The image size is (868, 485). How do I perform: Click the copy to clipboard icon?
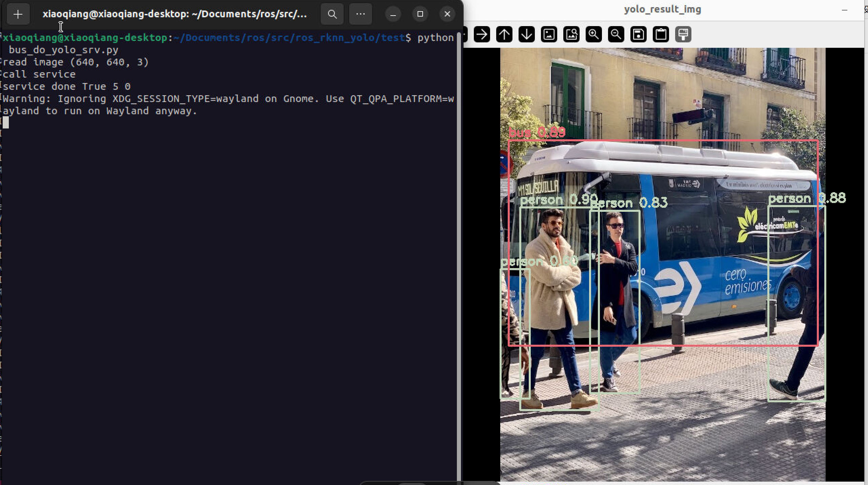[661, 34]
